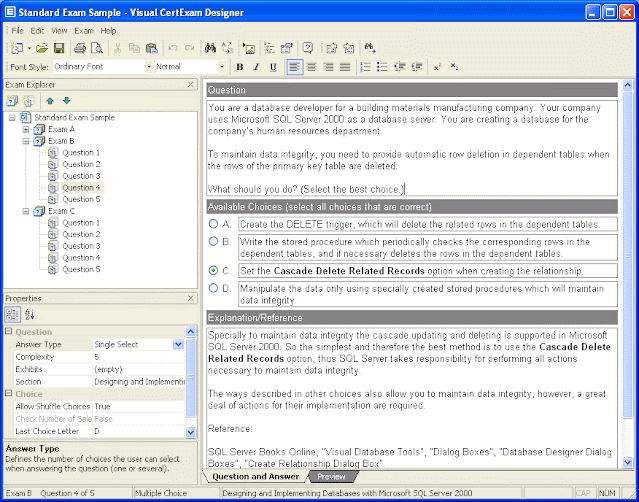Open Print Preview icon
Screen dimensions: 639x502
pyautogui.click(x=97, y=48)
